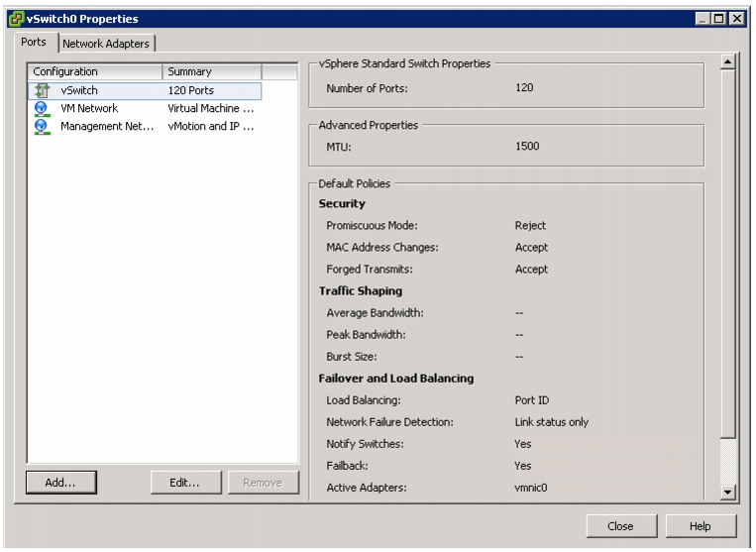Image resolution: width=756 pixels, height=552 pixels.
Task: Click the vSwitch icon in configuration list
Action: pos(43,90)
